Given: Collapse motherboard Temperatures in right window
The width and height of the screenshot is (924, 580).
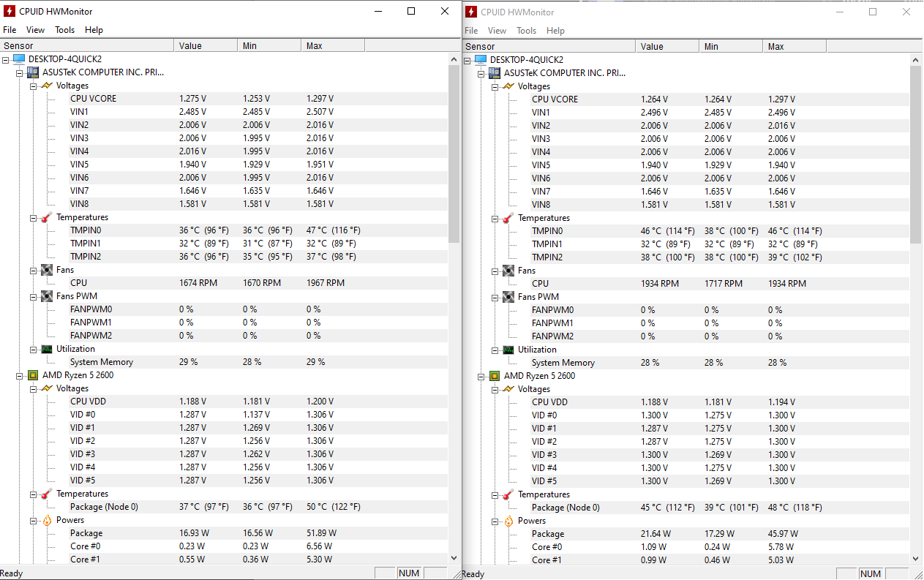Looking at the screenshot, I should [495, 218].
